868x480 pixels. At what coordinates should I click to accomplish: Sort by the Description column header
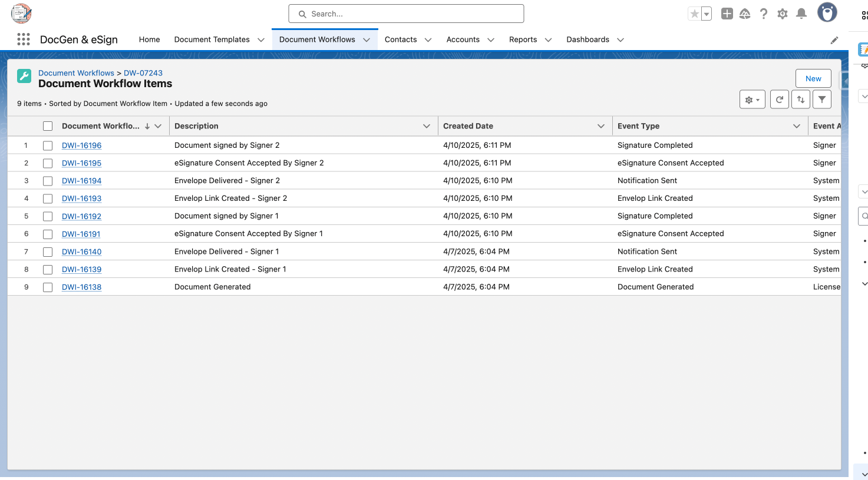point(196,126)
